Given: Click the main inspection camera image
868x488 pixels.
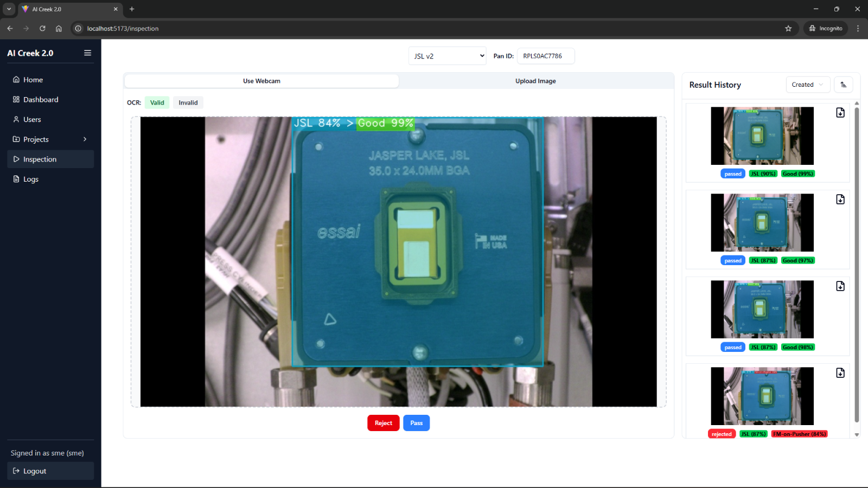Looking at the screenshot, I should coord(399,262).
